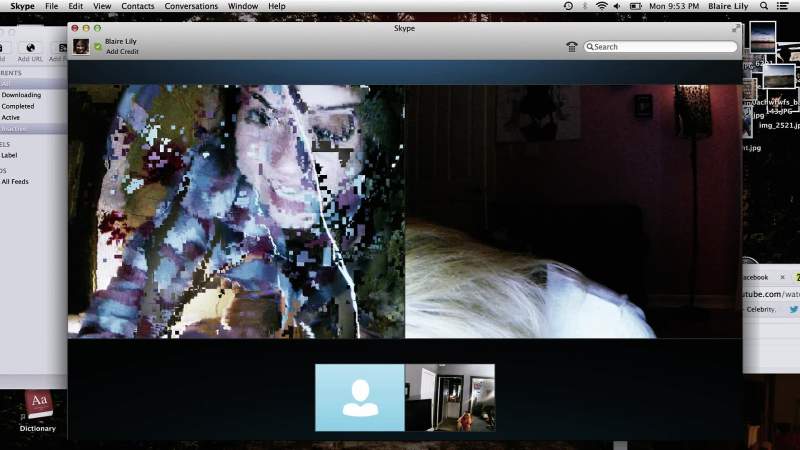This screenshot has width=800, height=450.
Task: Open the Notification Center list icon
Action: tap(782, 6)
